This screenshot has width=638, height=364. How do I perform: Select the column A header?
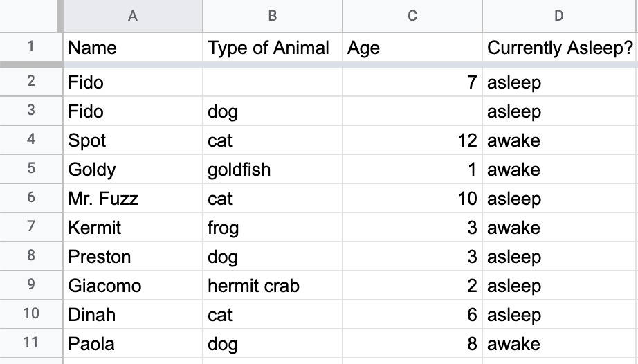pyautogui.click(x=133, y=16)
